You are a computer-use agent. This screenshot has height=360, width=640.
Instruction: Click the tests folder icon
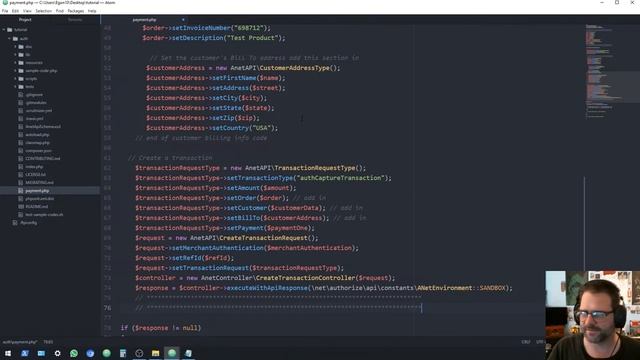(x=21, y=87)
